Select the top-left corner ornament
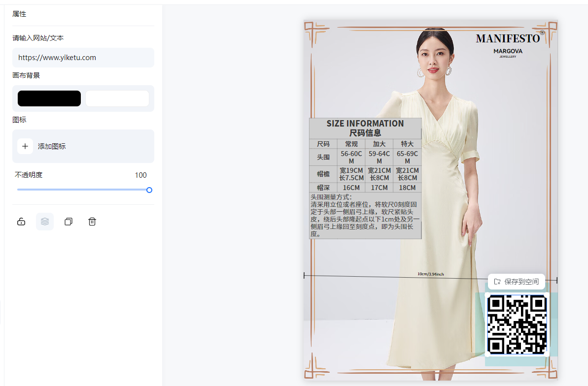588x386 pixels. click(313, 31)
